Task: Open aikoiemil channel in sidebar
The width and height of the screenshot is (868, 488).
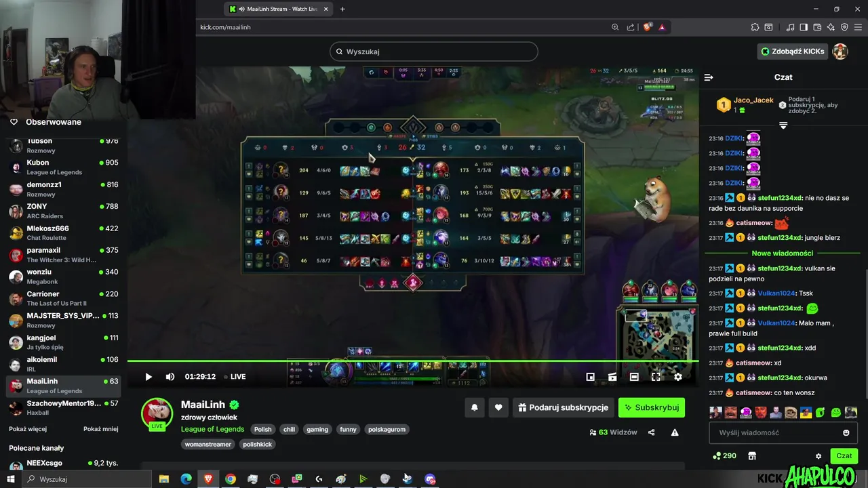Action: coord(64,363)
